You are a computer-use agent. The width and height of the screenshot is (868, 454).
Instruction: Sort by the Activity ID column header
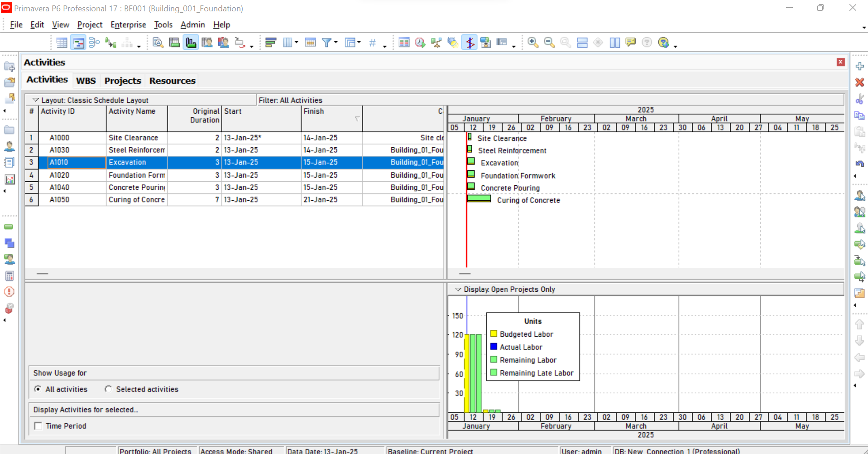[72, 118]
